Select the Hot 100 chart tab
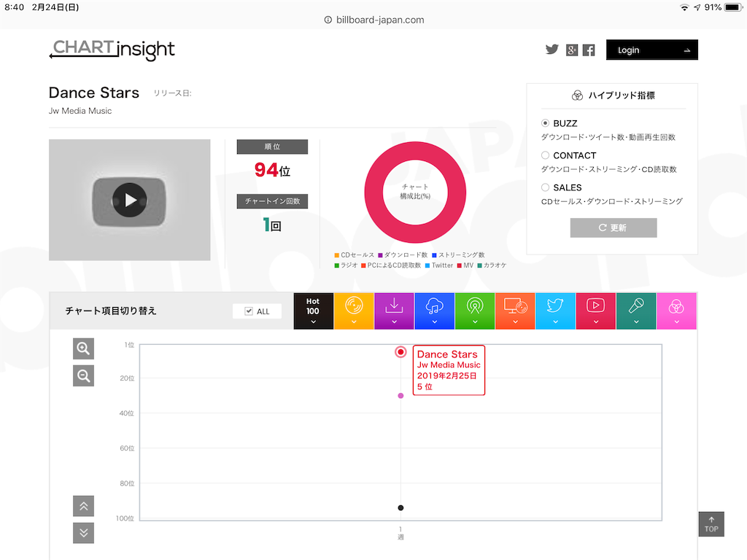The image size is (747, 560). (313, 311)
